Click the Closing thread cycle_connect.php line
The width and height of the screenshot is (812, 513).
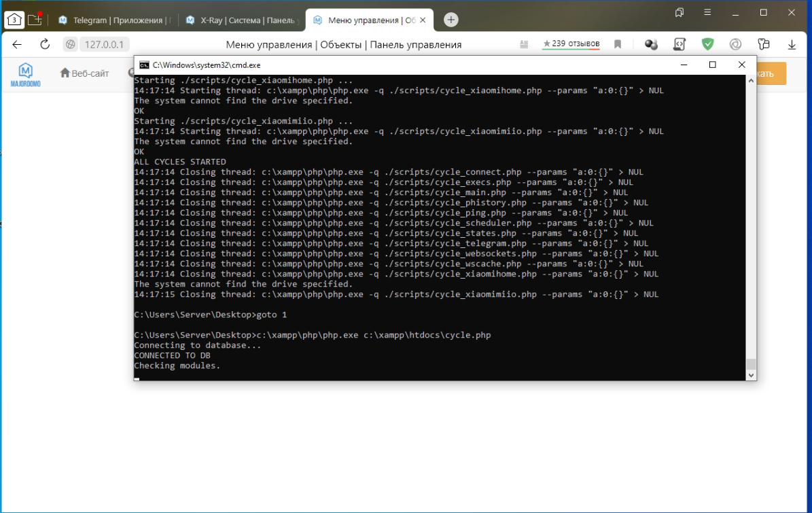389,172
